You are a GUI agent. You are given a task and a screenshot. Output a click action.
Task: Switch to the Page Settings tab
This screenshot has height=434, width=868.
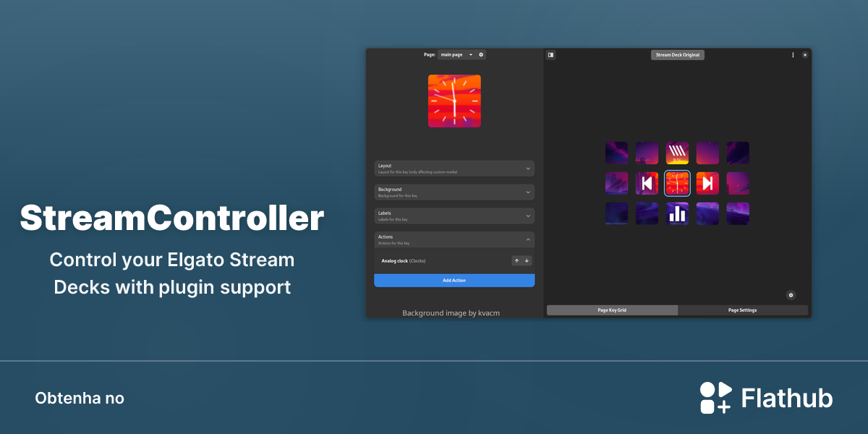pos(743,310)
